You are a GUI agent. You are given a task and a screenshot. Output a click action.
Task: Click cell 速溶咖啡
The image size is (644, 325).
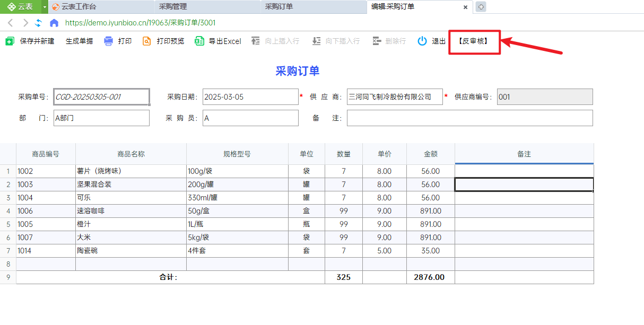[x=131, y=211]
